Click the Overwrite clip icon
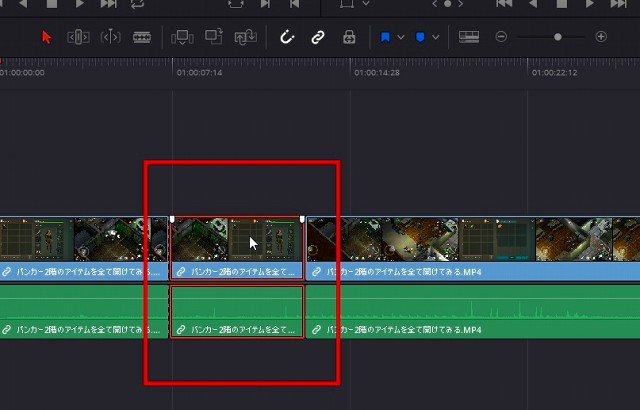Screen dimensions: 640x410 213,37
